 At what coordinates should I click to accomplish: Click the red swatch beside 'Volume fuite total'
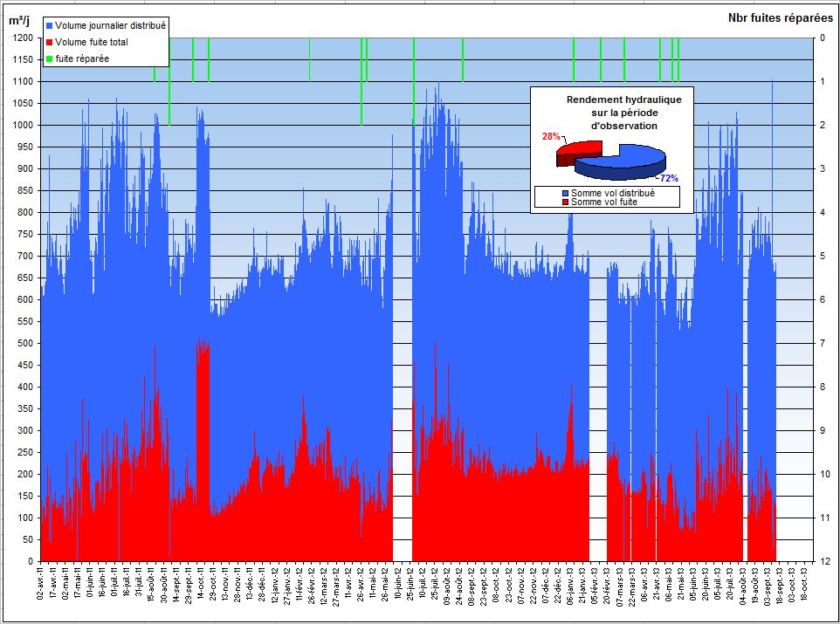pyautogui.click(x=49, y=43)
